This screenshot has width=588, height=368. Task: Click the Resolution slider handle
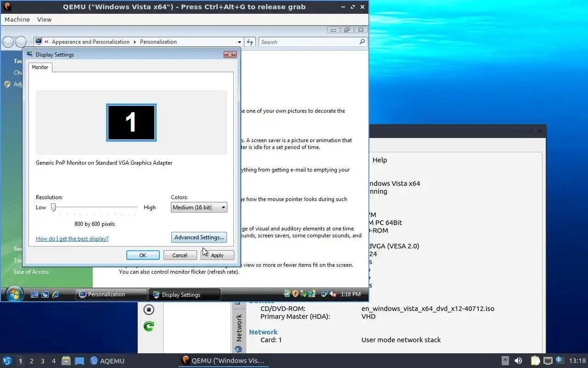[x=53, y=207]
